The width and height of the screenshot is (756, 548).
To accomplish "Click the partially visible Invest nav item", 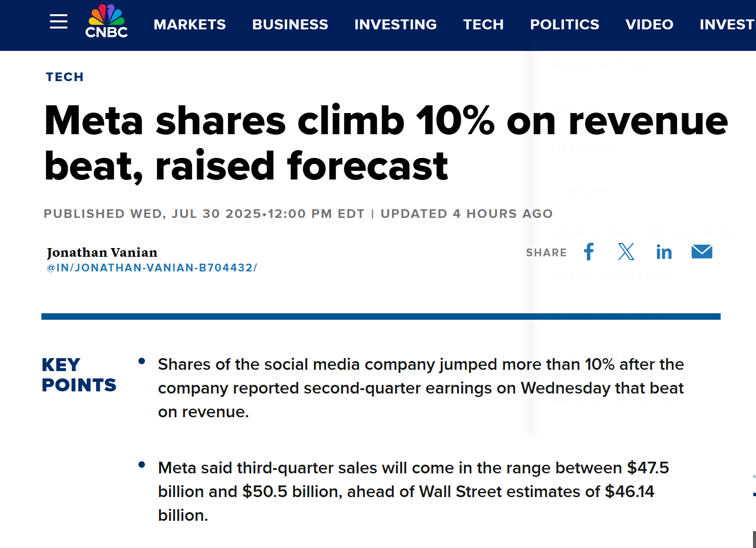I will (727, 25).
